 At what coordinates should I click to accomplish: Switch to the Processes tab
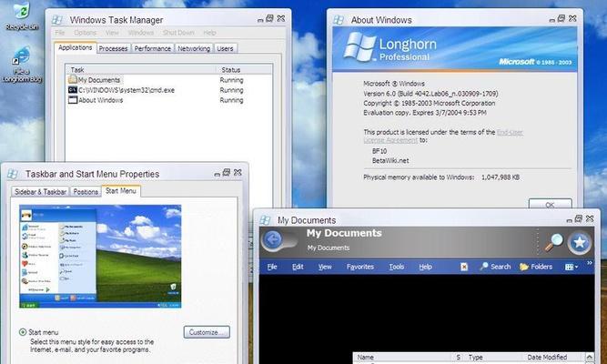(113, 48)
